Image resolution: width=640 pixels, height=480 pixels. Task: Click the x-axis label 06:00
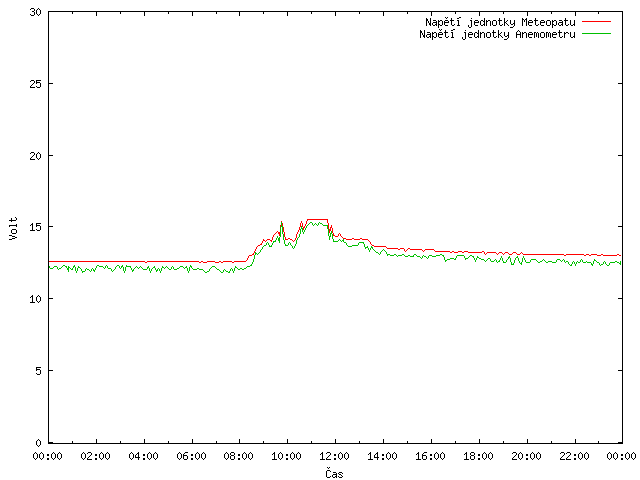[x=191, y=456]
